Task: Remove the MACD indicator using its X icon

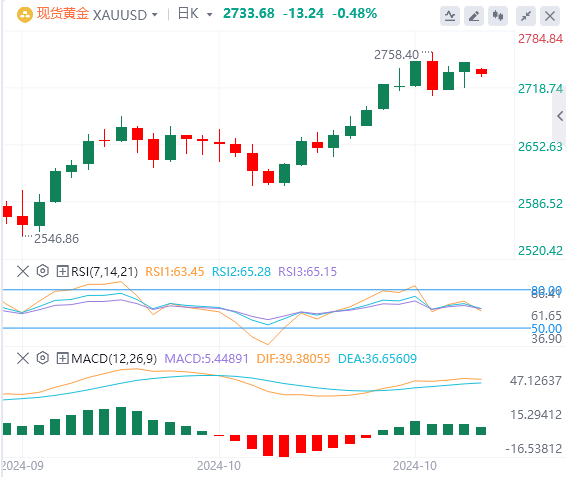Action: 23,359
